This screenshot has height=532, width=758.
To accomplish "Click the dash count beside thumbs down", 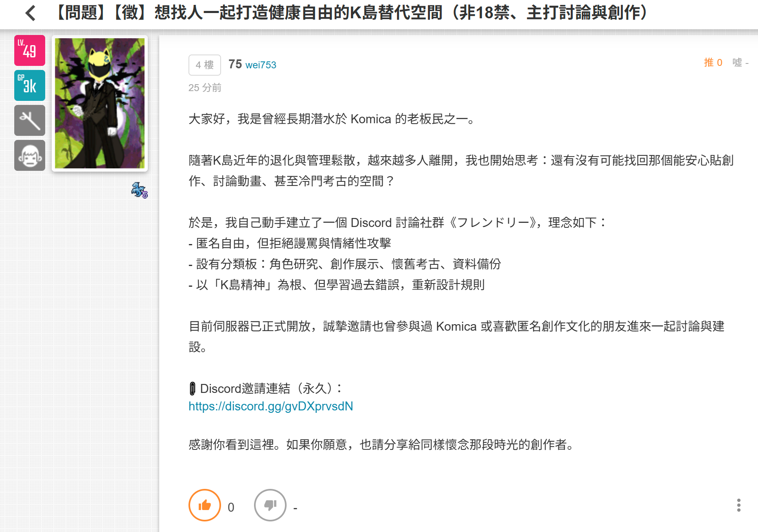I will (x=296, y=508).
